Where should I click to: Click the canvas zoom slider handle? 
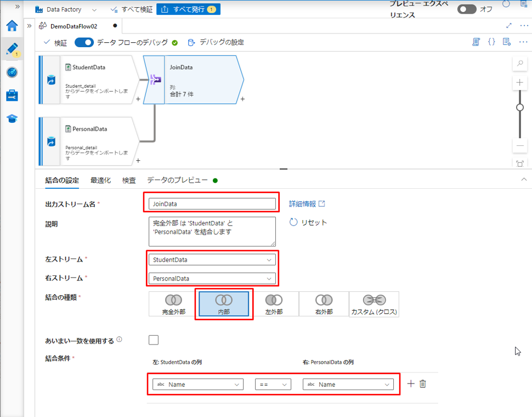click(520, 108)
